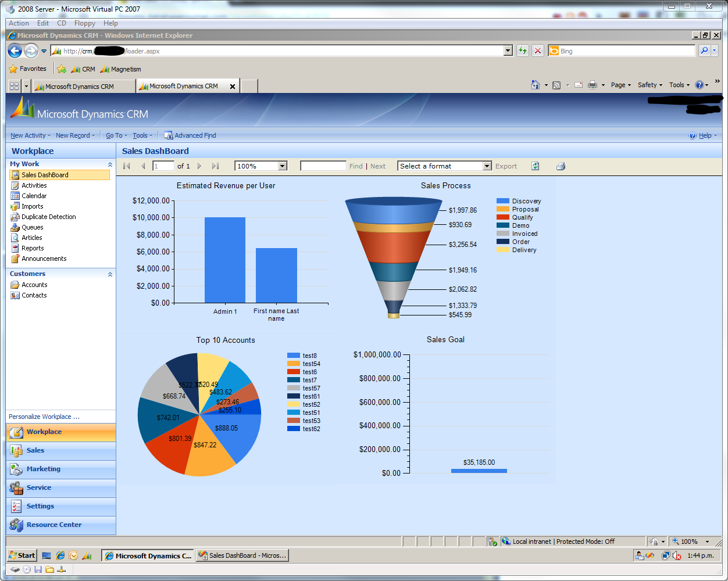Click the report refresh icon
This screenshot has width=728, height=581.
tap(535, 166)
